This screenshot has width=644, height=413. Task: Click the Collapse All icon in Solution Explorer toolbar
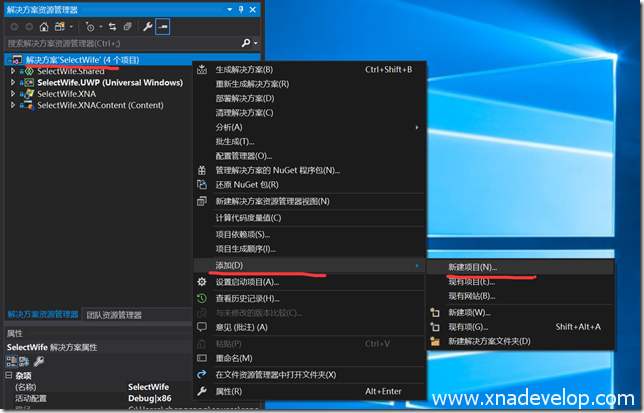pyautogui.click(x=127, y=27)
